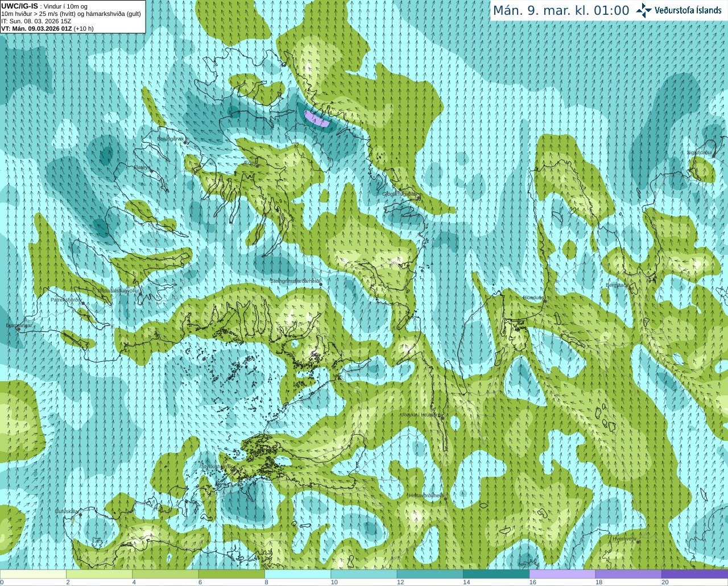Viewport: 728px width, 586px height.
Task: Pick the medium purple 18–20 legend swatch
Action: [x=628, y=574]
